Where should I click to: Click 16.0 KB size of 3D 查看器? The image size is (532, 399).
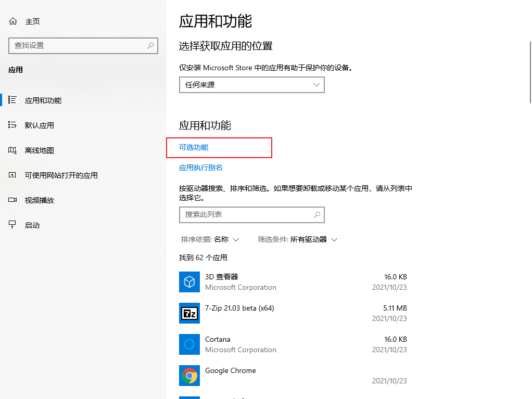tap(395, 277)
